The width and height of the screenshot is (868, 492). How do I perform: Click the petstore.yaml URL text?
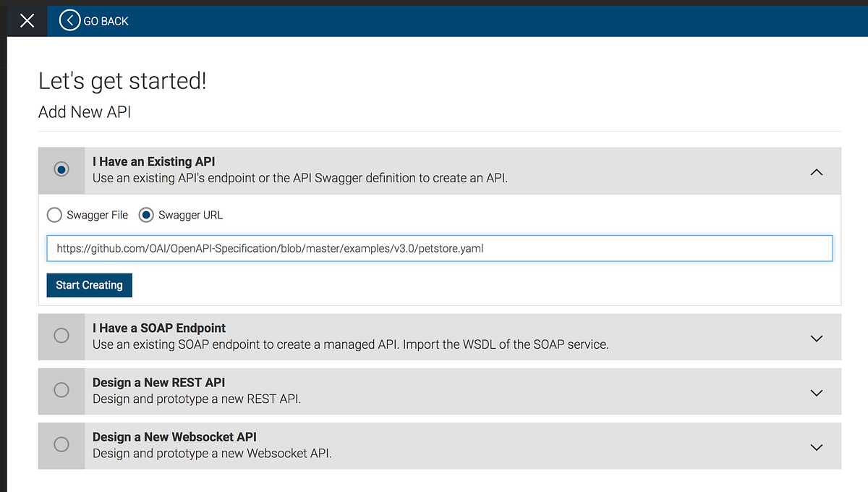click(x=269, y=248)
